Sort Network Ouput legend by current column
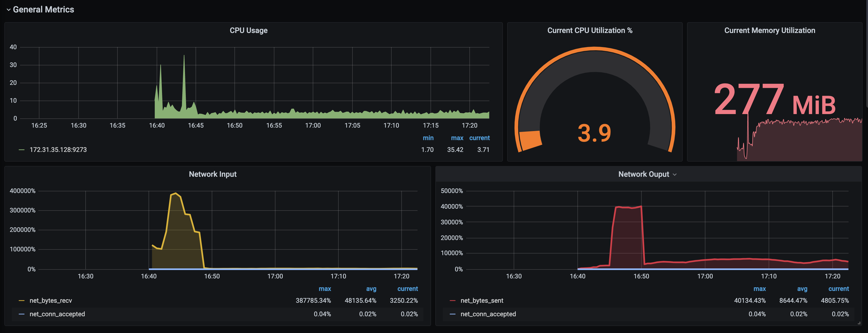Screen dimensions: 868x333 [x=838, y=289]
